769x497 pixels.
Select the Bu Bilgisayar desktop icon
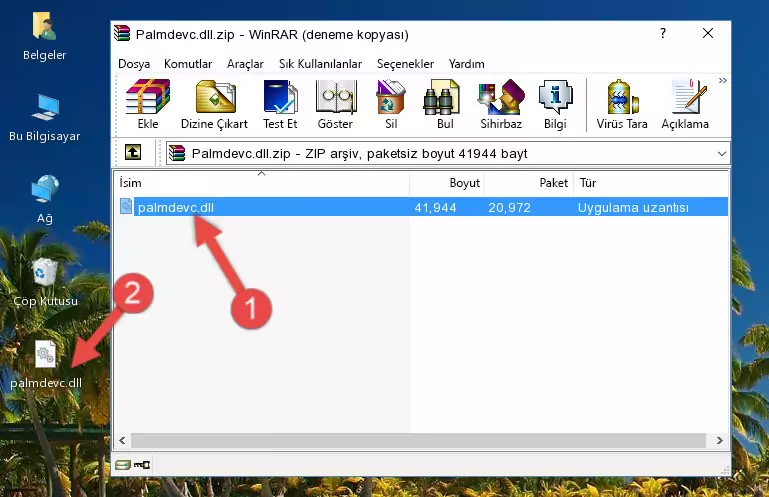tap(44, 118)
